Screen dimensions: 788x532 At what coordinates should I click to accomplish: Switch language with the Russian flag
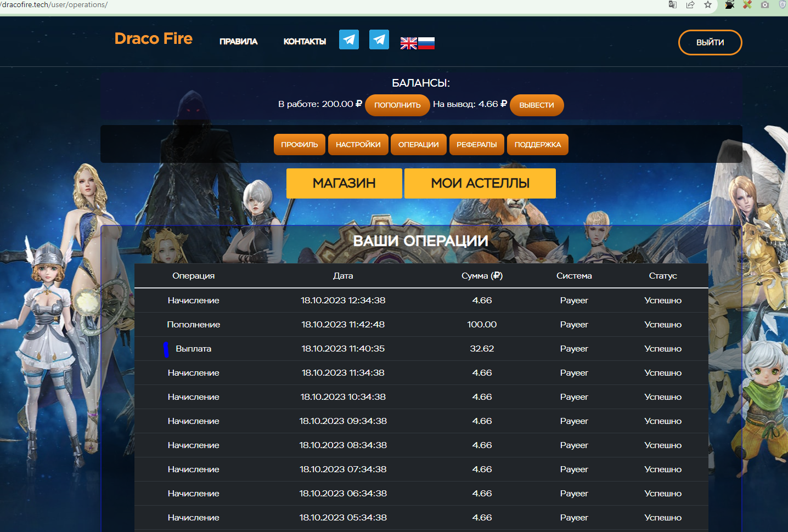pos(426,43)
